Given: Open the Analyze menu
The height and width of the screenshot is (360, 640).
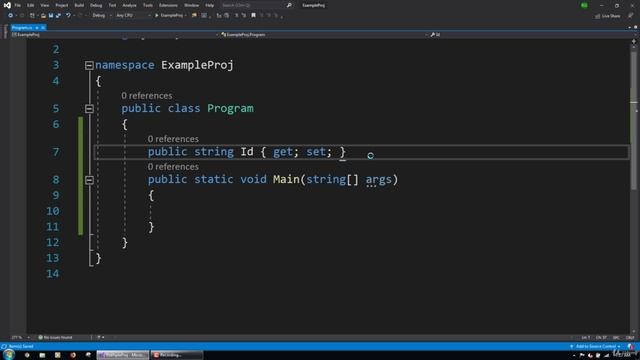Looking at the screenshot, I should coord(129,5).
